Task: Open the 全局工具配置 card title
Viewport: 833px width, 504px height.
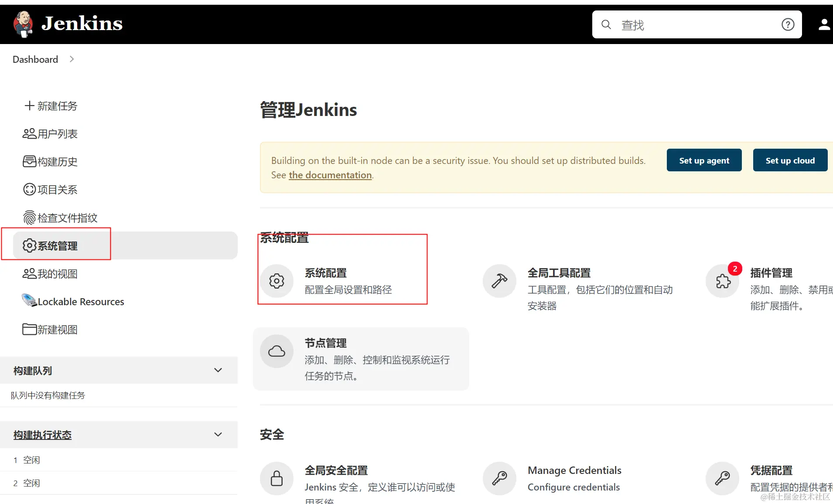Action: click(559, 273)
